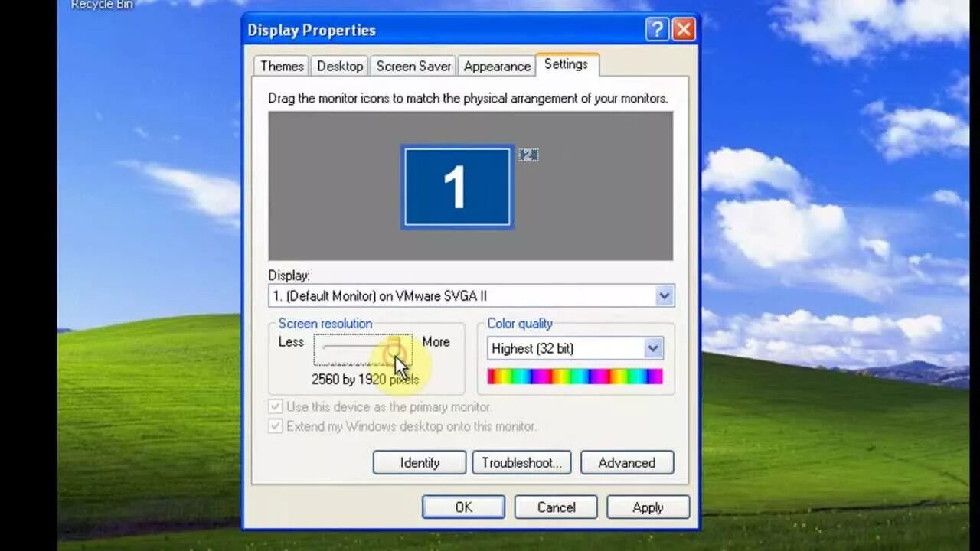Viewport: 980px width, 551px height.
Task: Click the Recycle Bin desktop label
Action: pyautogui.click(x=102, y=5)
